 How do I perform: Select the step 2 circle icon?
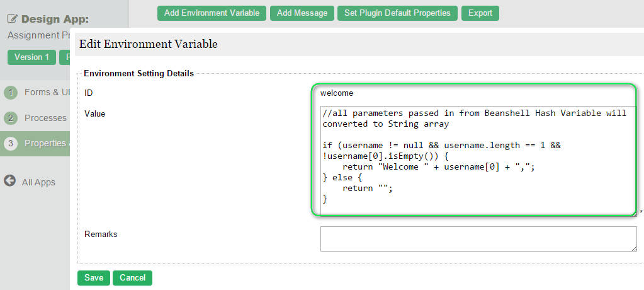(10, 119)
